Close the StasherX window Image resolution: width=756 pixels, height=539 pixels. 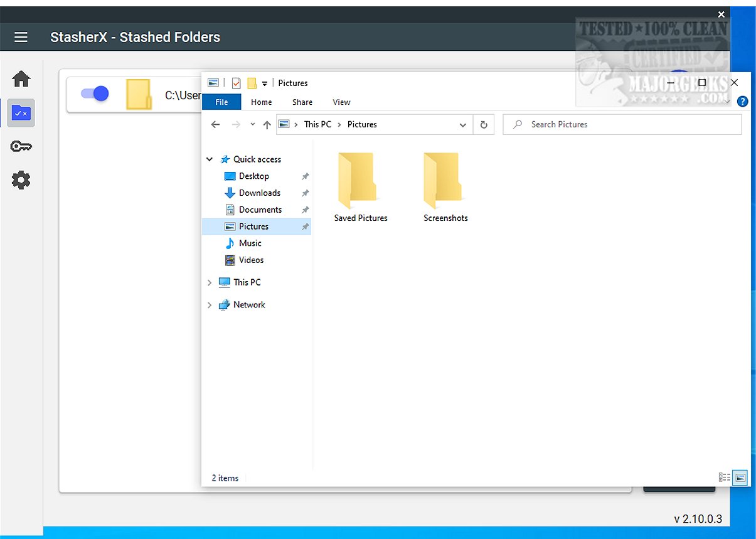(x=721, y=14)
